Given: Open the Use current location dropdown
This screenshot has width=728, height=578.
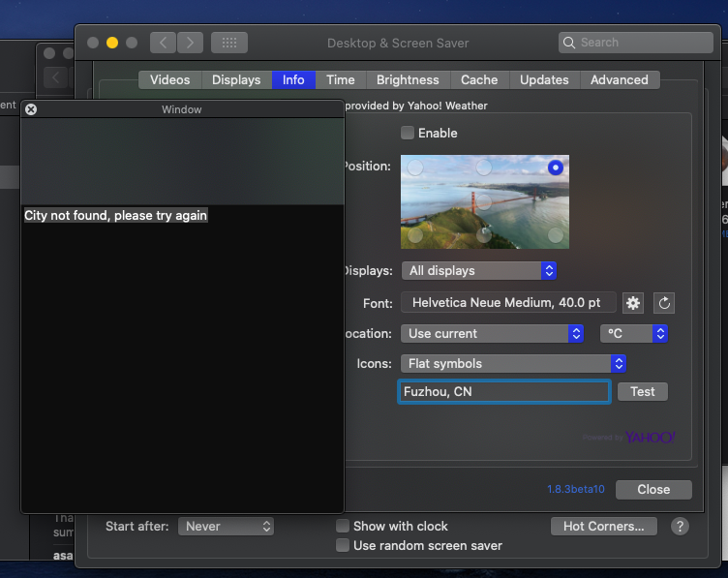Looking at the screenshot, I should tap(492, 333).
